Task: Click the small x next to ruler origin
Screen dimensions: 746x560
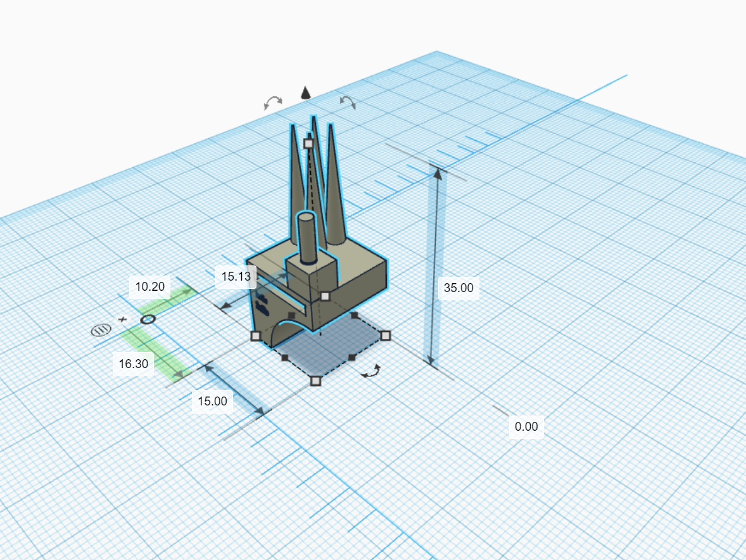Action: [x=123, y=319]
